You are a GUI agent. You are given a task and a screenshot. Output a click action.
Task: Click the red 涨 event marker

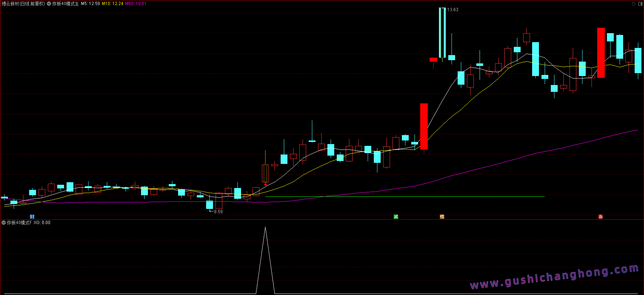600,216
